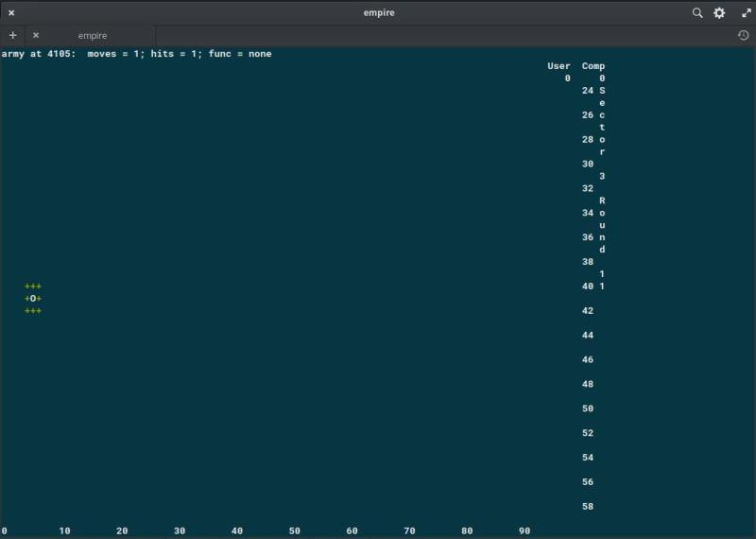Screen dimensions: 756x539
Task: Click the army status line at top
Action: 136,54
